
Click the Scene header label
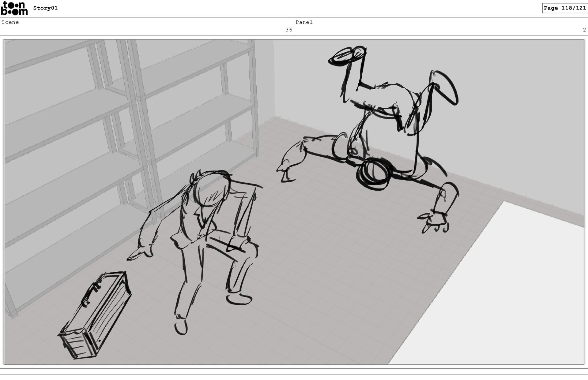pyautogui.click(x=10, y=22)
